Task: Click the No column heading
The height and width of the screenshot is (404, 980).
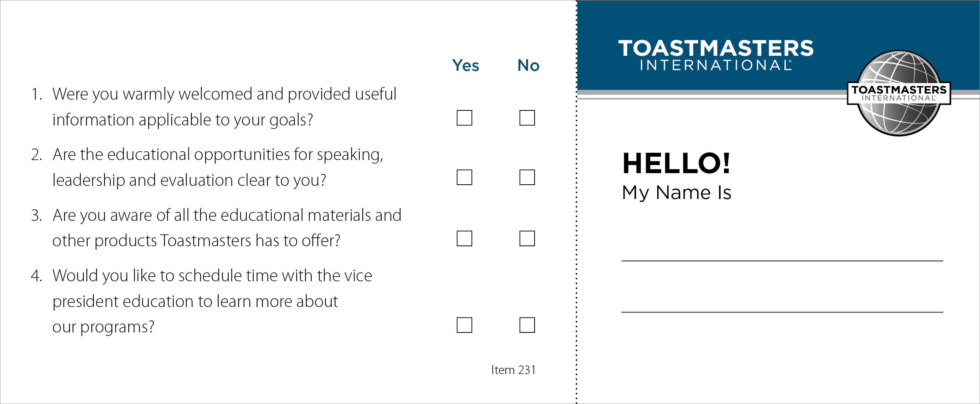Action: 528,65
